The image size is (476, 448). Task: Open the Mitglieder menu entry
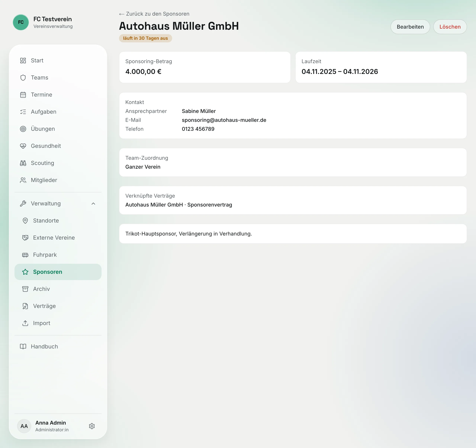pyautogui.click(x=58, y=180)
